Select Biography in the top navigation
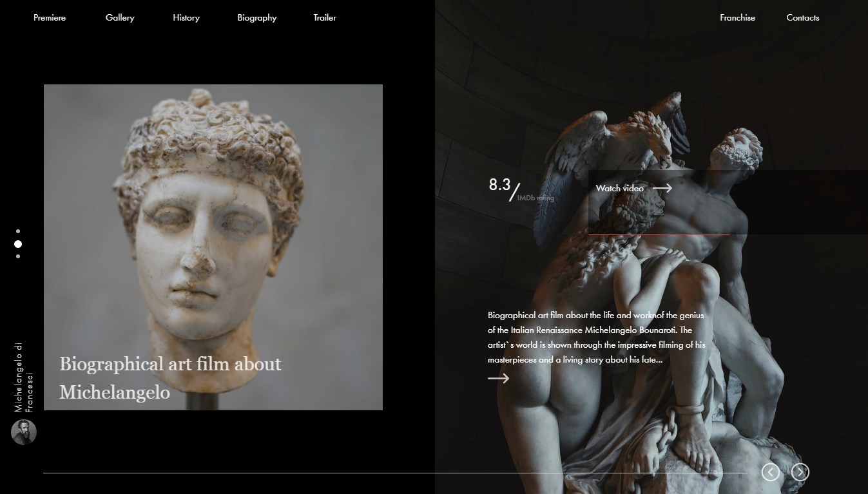The height and width of the screenshot is (494, 868). tap(257, 18)
